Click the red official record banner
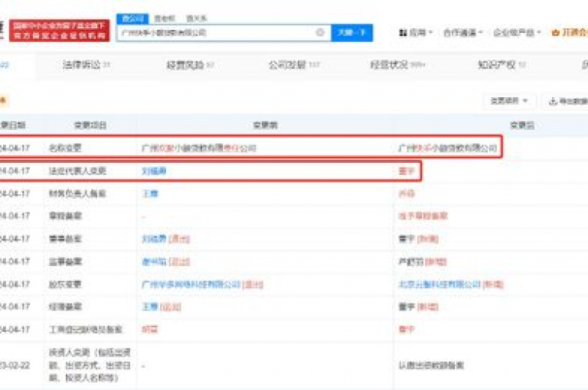This screenshot has width=588, height=390. click(x=59, y=31)
